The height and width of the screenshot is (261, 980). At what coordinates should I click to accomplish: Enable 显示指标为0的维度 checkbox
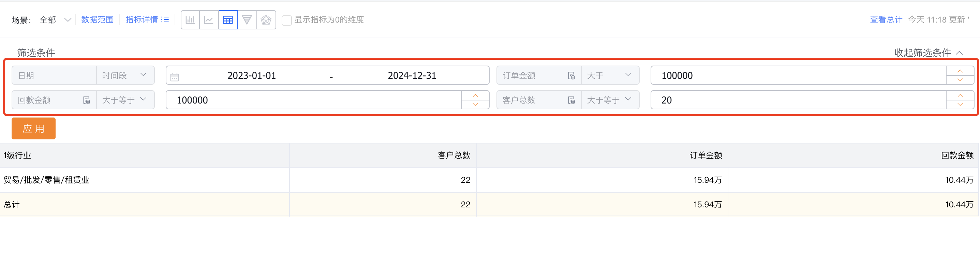[286, 20]
